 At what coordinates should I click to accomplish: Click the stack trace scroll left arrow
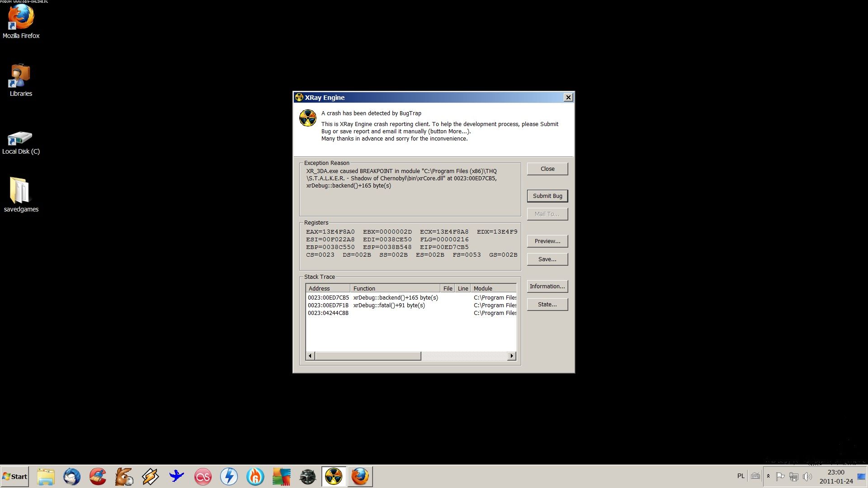click(310, 356)
